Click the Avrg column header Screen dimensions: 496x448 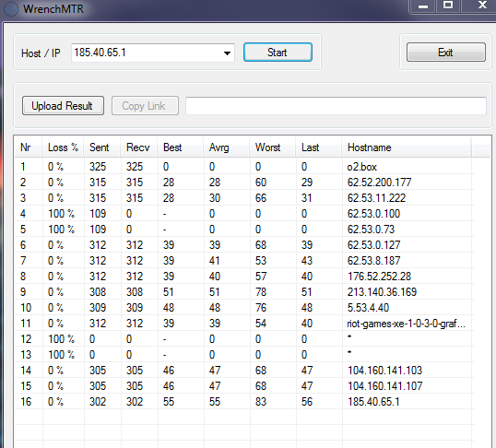227,147
